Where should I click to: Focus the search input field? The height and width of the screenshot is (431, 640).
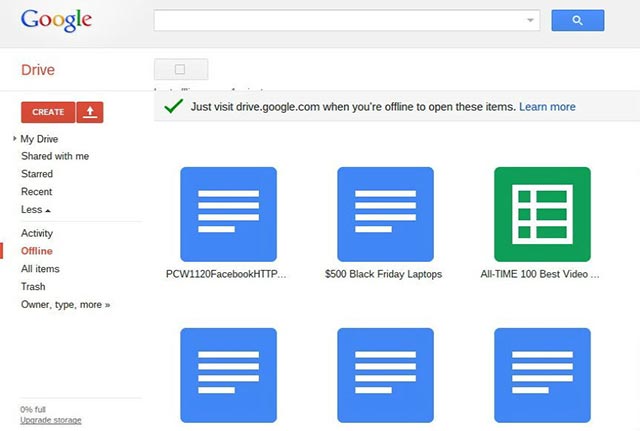coord(347,20)
